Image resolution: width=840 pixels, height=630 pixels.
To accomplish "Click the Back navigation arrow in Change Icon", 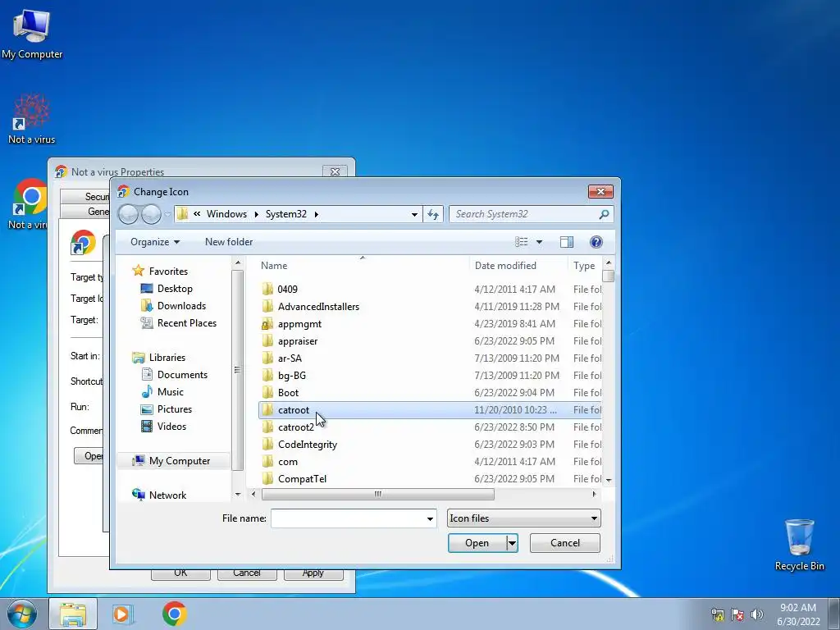I will pyautogui.click(x=128, y=214).
